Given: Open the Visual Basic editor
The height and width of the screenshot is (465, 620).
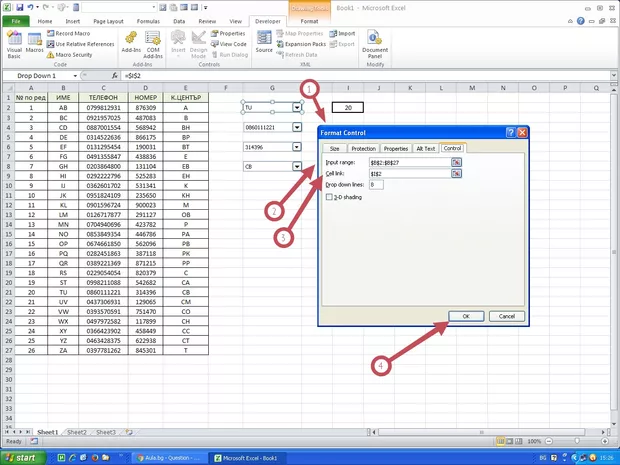Looking at the screenshot, I should point(14,45).
